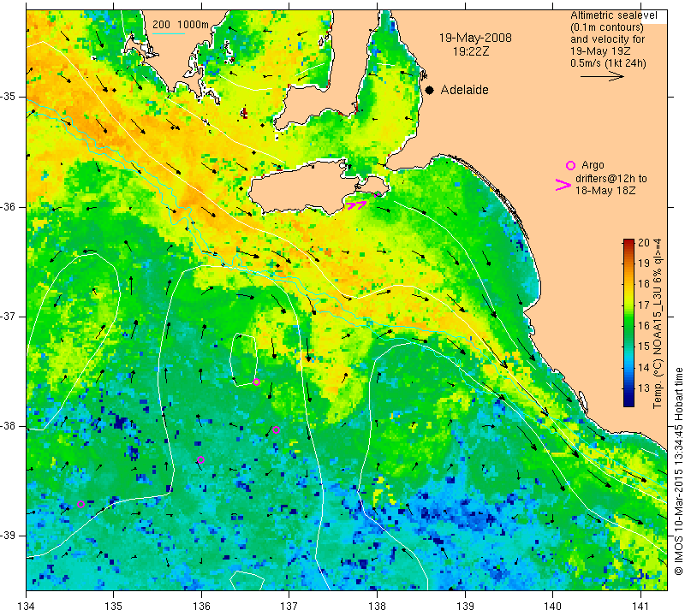685x616 pixels.
Task: Click the '19-May 19Z' legend line
Action: (x=599, y=51)
